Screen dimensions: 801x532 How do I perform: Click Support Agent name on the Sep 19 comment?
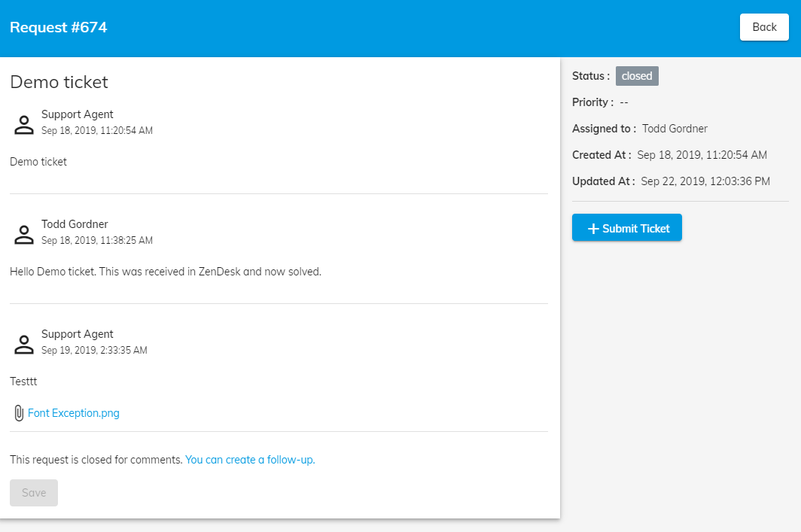tap(77, 334)
